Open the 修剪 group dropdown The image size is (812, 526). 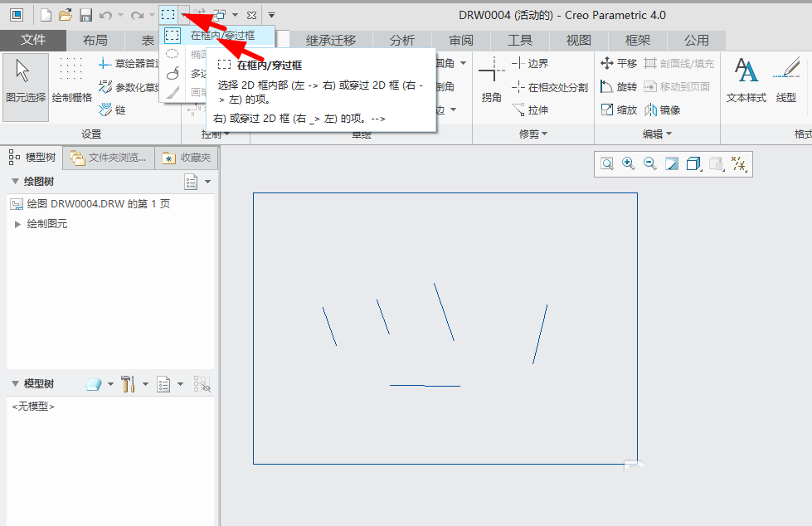point(532,134)
